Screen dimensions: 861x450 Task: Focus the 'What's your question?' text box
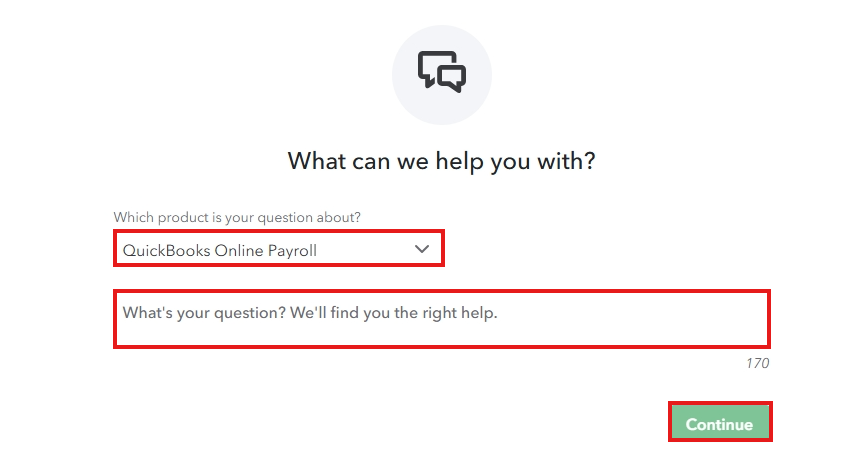[x=441, y=319]
